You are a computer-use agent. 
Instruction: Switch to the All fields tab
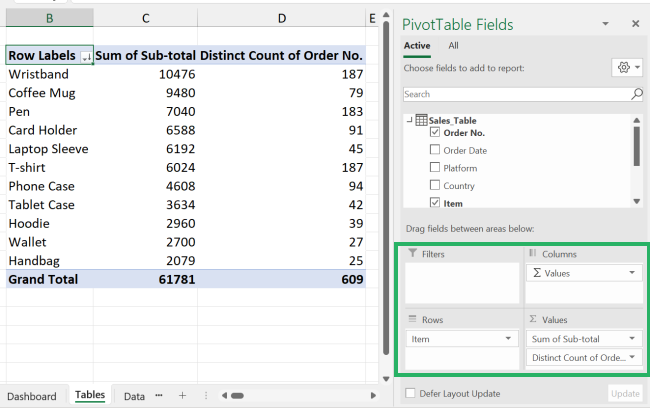(x=453, y=45)
